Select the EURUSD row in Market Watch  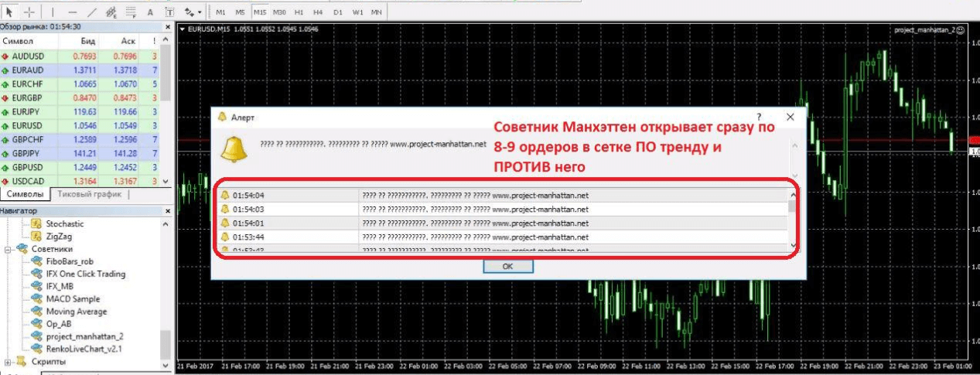[28, 124]
